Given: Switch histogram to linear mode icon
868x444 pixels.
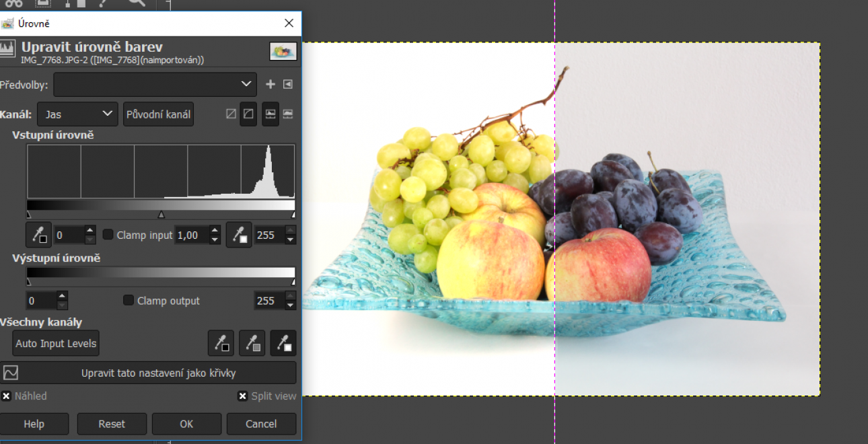Looking at the screenshot, I should coord(231,114).
